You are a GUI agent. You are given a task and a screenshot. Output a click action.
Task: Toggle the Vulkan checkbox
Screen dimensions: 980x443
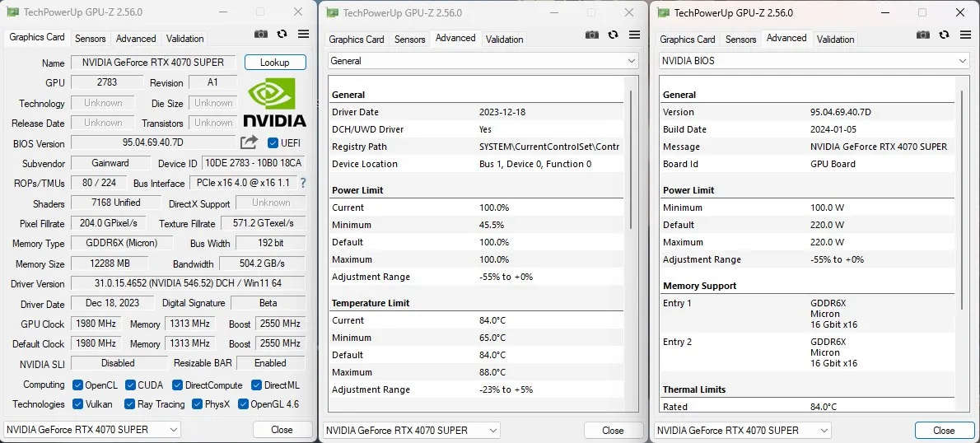(78, 403)
